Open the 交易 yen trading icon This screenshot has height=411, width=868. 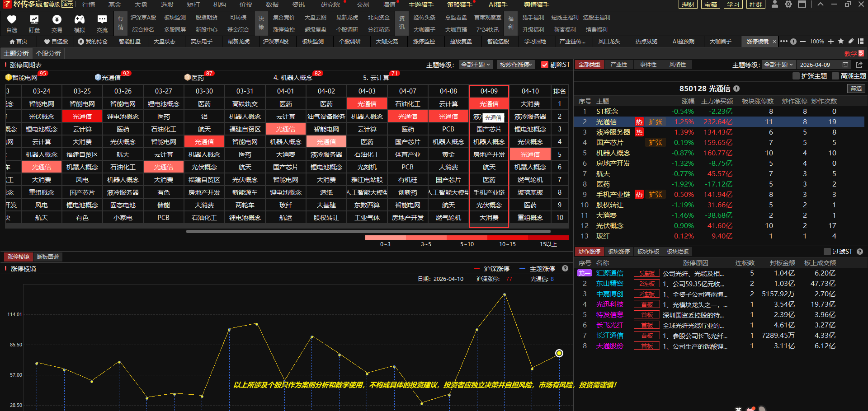(57, 20)
